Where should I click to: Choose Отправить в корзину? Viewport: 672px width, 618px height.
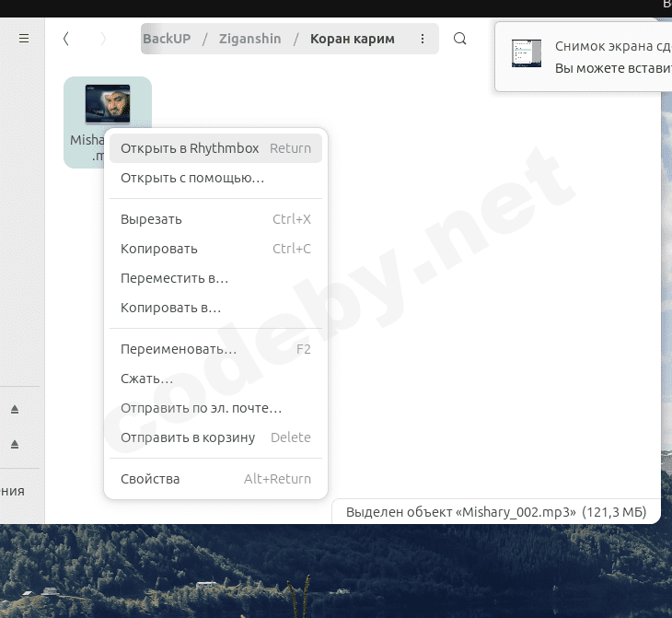[215, 437]
